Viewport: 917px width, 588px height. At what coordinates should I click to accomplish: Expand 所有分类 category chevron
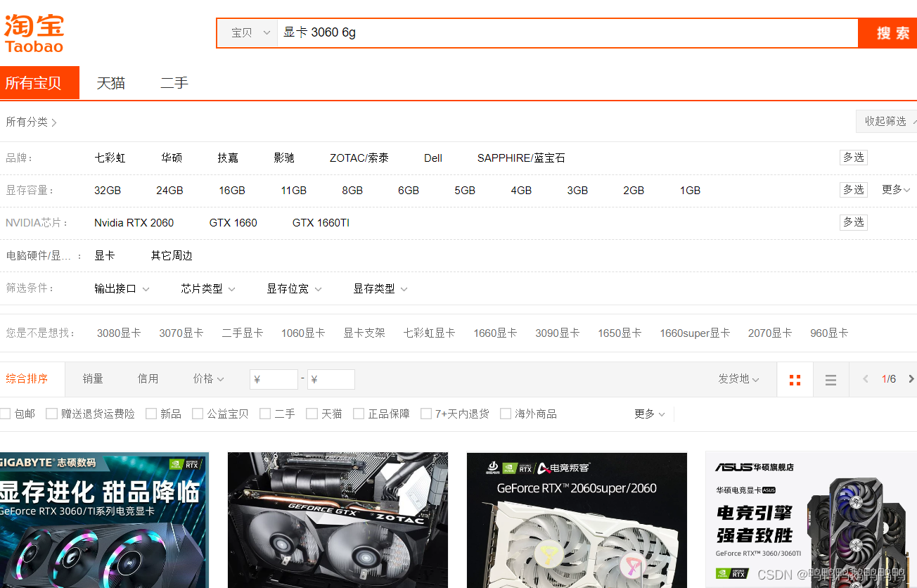click(x=54, y=122)
